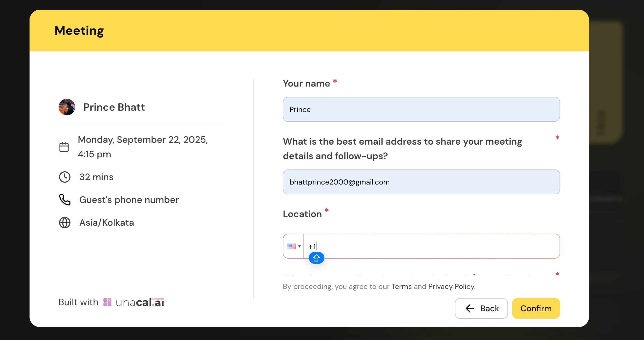Focus the email address input field

point(421,182)
